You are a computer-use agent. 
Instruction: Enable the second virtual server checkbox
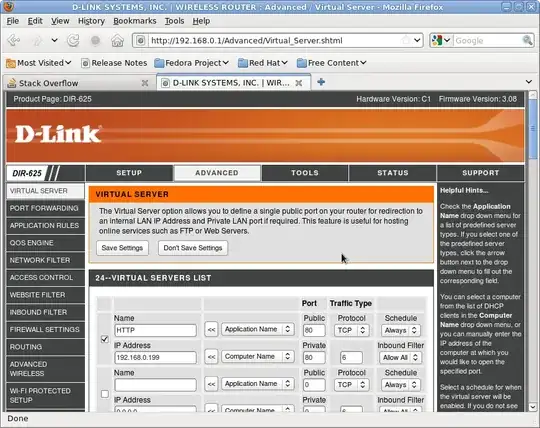(x=105, y=394)
